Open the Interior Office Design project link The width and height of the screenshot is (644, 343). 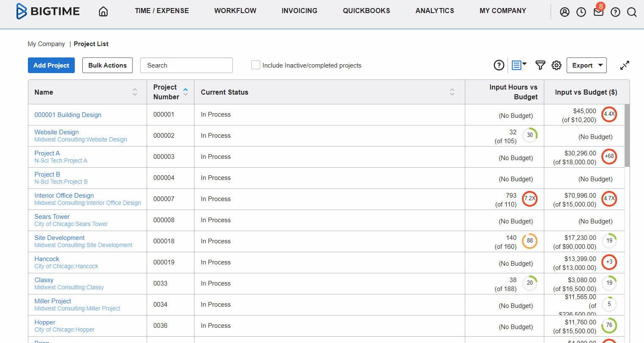[64, 196]
